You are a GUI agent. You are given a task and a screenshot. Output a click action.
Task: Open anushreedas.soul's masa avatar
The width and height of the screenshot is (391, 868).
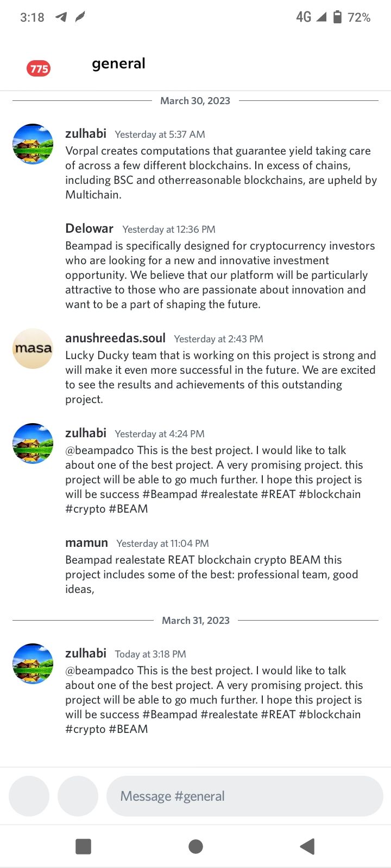pyautogui.click(x=33, y=348)
